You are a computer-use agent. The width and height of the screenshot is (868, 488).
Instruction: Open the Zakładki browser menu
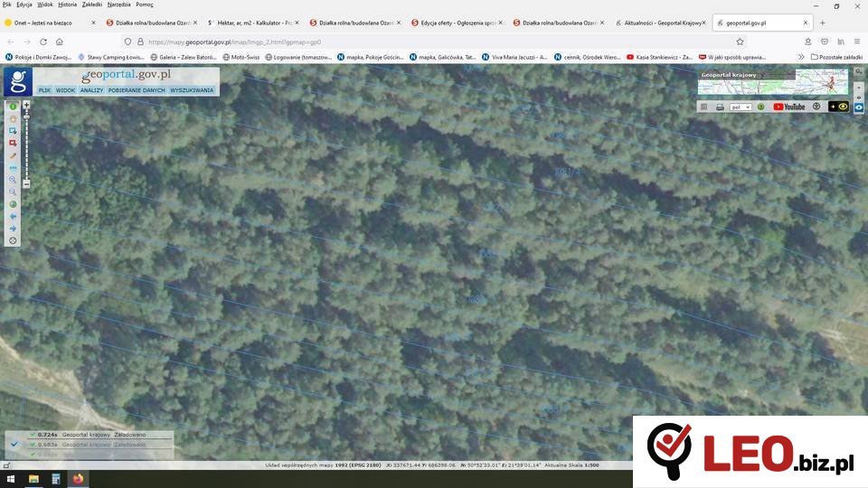point(91,5)
